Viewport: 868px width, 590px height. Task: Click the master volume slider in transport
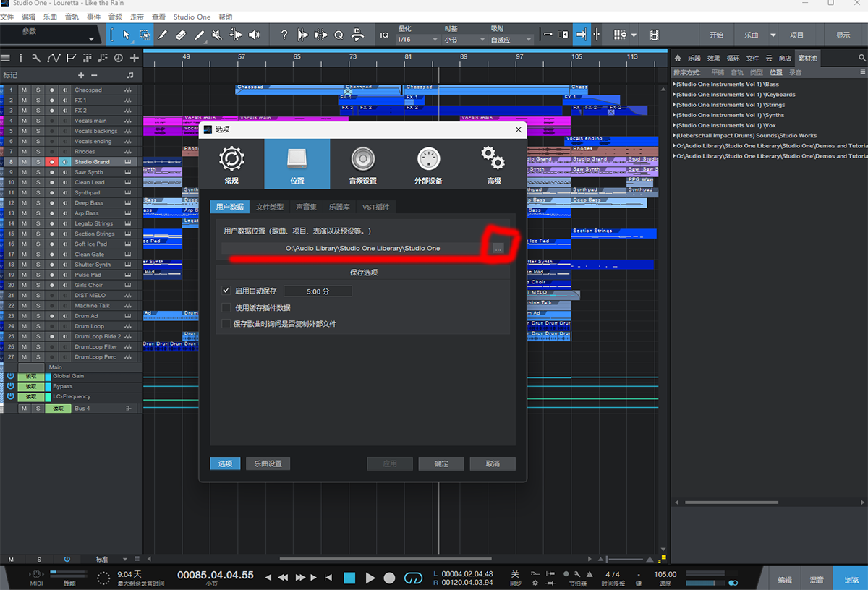point(707,582)
